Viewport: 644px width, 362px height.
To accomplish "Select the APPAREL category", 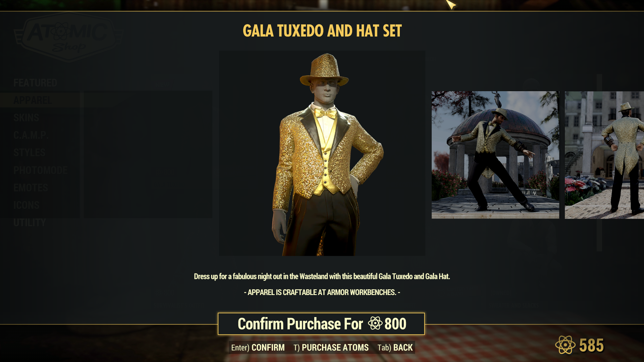I will [33, 100].
